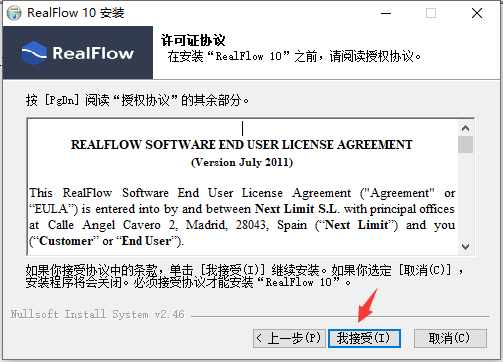
Task: Click the disabled maximize window button
Action: pyautogui.click(x=431, y=13)
